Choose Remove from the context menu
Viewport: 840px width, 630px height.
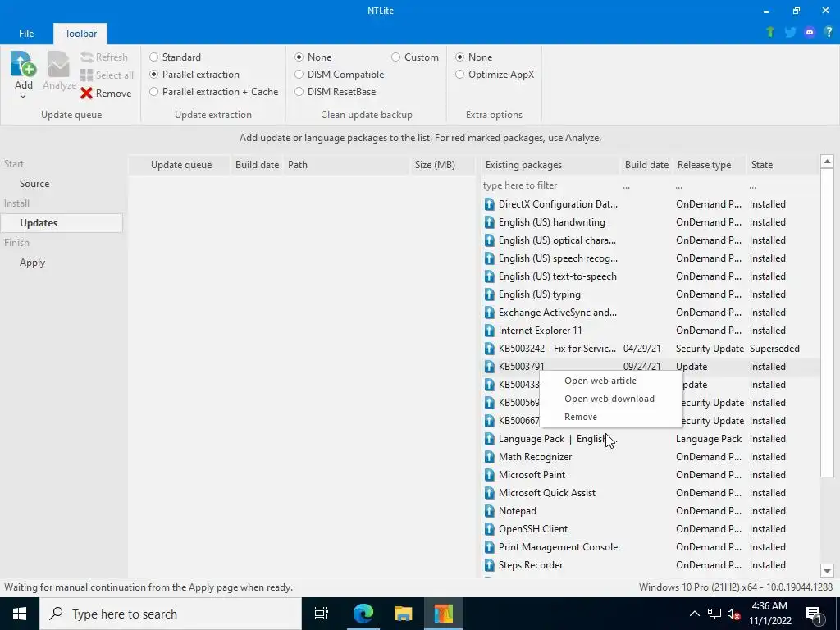tap(610, 417)
